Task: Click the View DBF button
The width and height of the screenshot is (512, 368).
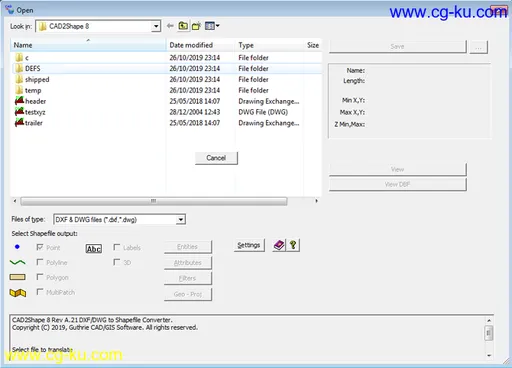Action: pyautogui.click(x=397, y=184)
